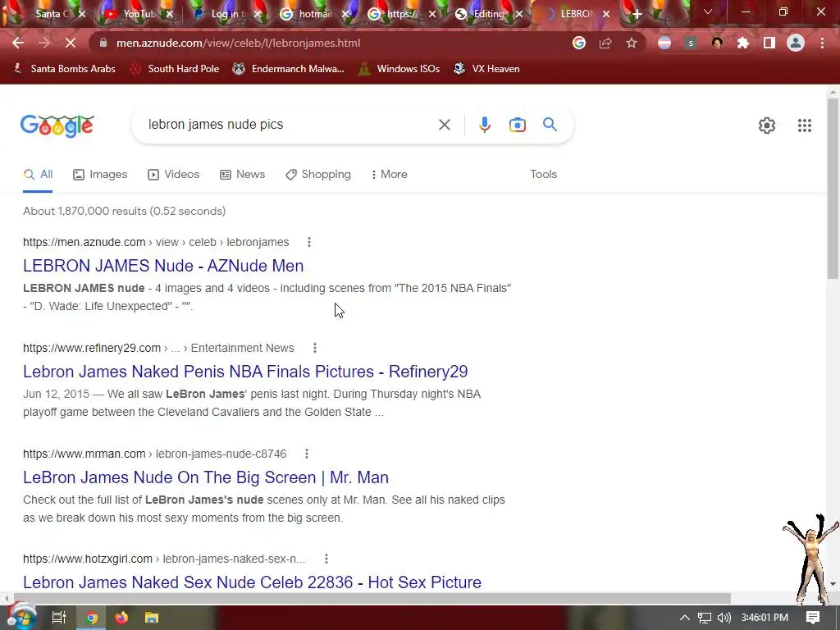Viewport: 840px width, 630px height.
Task: Open the volume speaker tray icon
Action: tap(724, 618)
